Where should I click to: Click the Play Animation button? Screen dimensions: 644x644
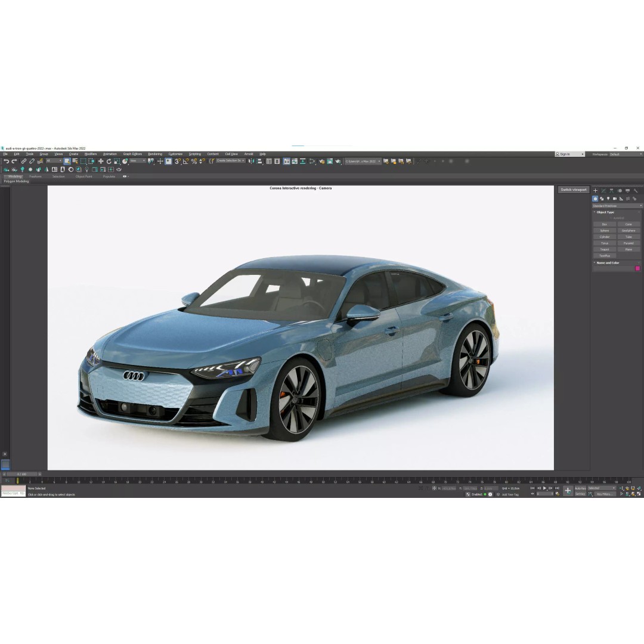click(x=544, y=488)
